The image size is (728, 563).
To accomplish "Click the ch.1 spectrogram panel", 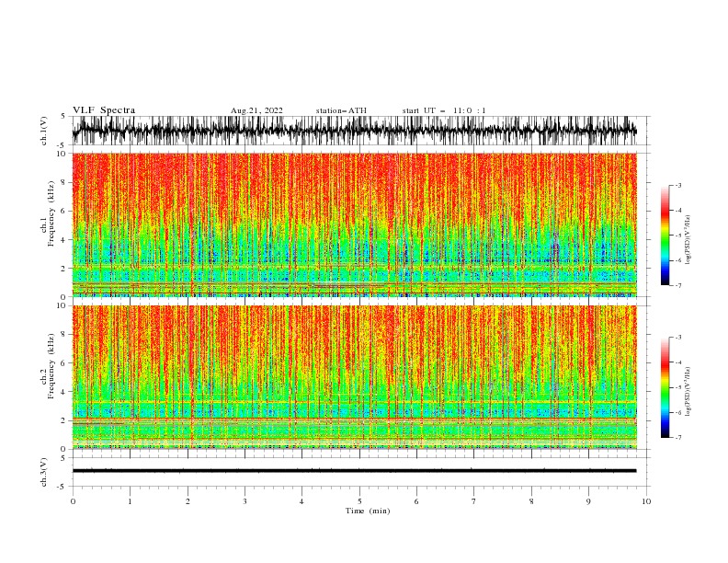I will [x=354, y=224].
